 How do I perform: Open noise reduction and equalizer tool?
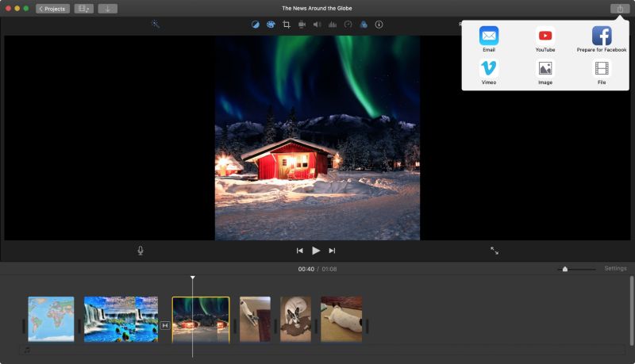(x=333, y=25)
